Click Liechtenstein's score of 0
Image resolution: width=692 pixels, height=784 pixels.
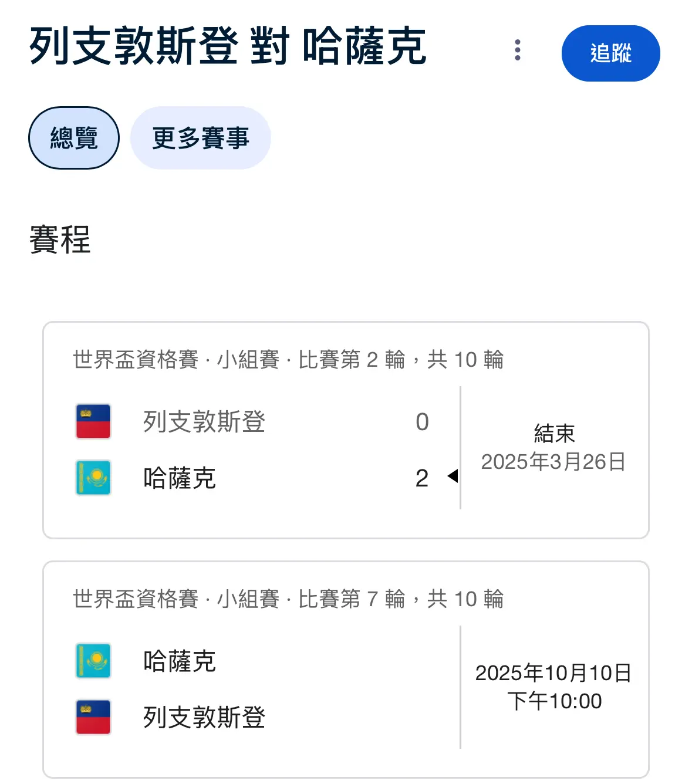pos(422,422)
